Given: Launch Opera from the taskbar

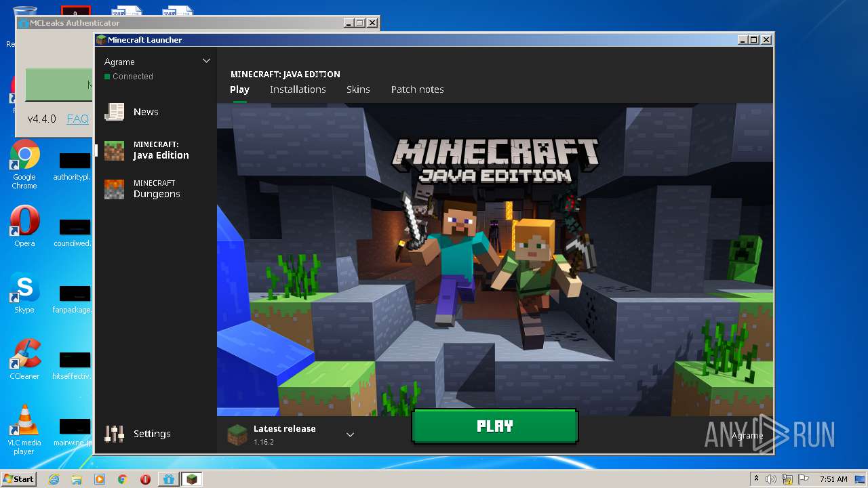Looking at the screenshot, I should tap(145, 479).
